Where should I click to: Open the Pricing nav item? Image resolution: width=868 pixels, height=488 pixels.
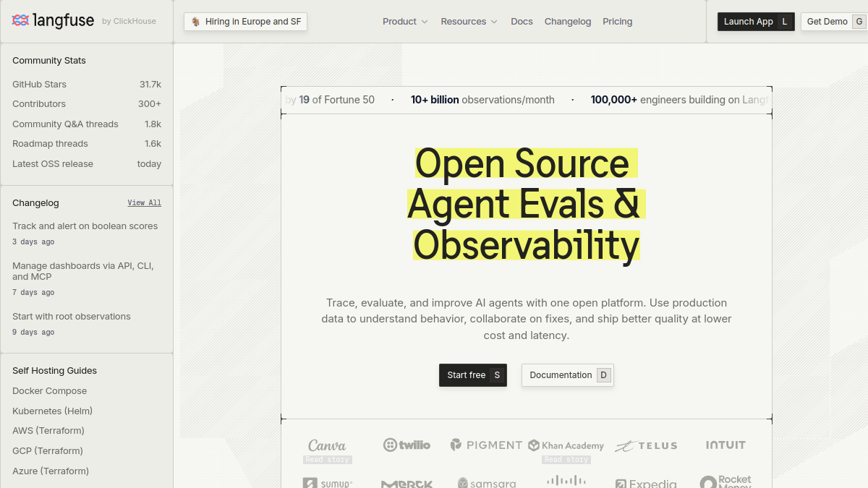(x=618, y=22)
